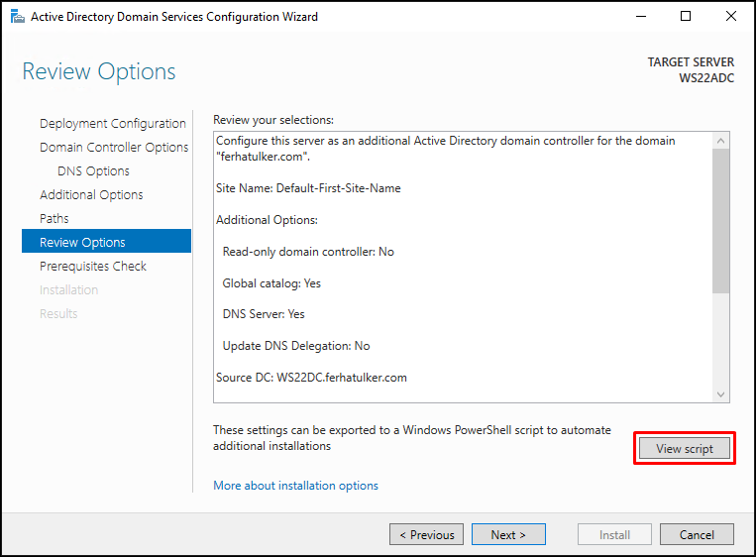Click the scrollbar up arrow in selections box
756x557 pixels.
pos(720,141)
